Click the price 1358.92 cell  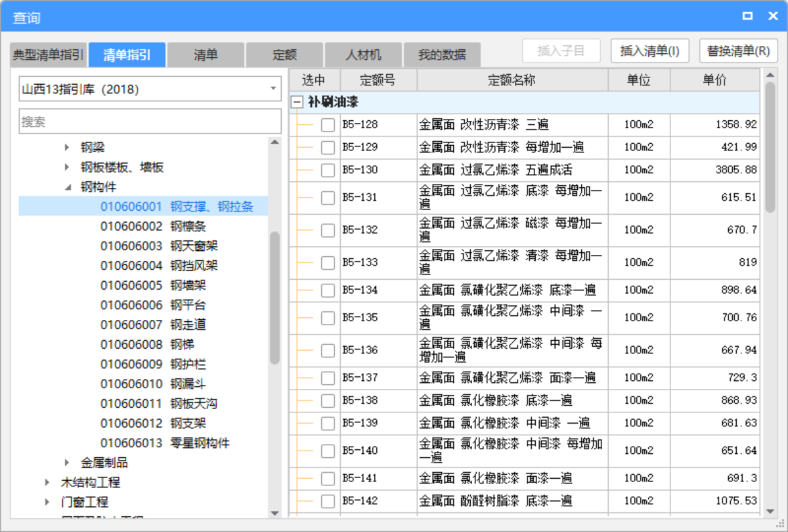pos(715,125)
